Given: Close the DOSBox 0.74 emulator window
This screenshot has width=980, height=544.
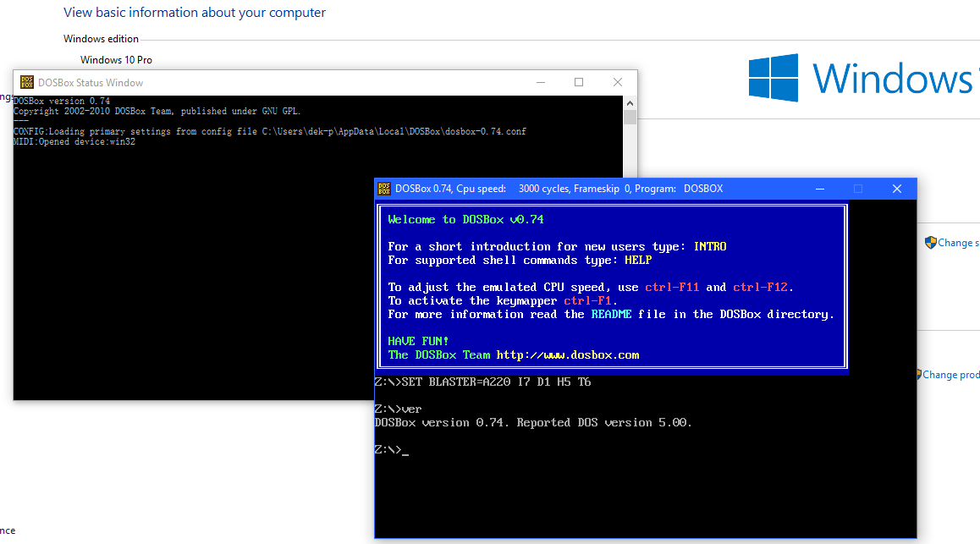Looking at the screenshot, I should pyautogui.click(x=897, y=189).
